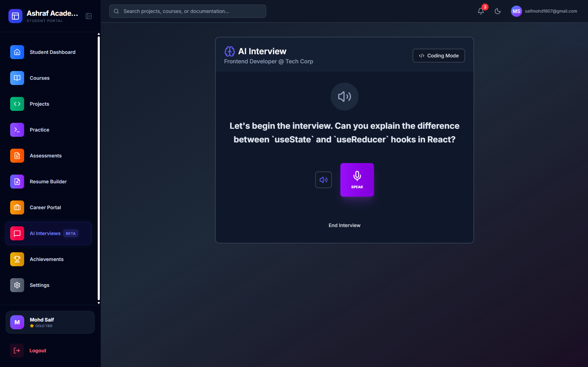Toggle dark mode moon icon
The width and height of the screenshot is (588, 367).
click(x=498, y=11)
